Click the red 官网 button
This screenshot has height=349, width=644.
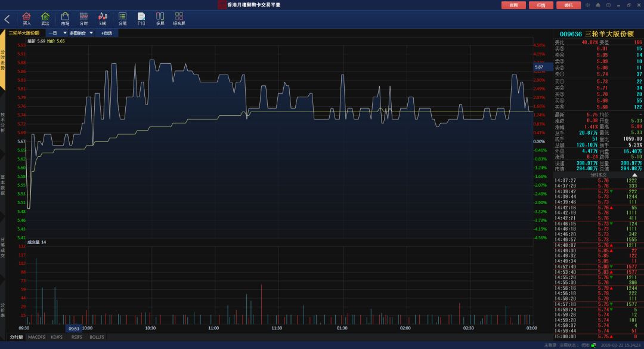[x=513, y=5]
